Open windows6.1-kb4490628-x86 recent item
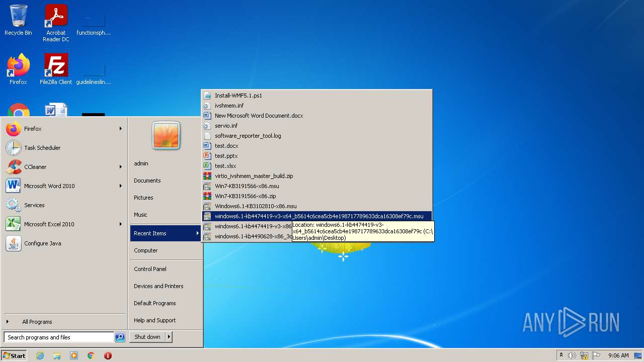This screenshot has width=644, height=362. [x=248, y=236]
